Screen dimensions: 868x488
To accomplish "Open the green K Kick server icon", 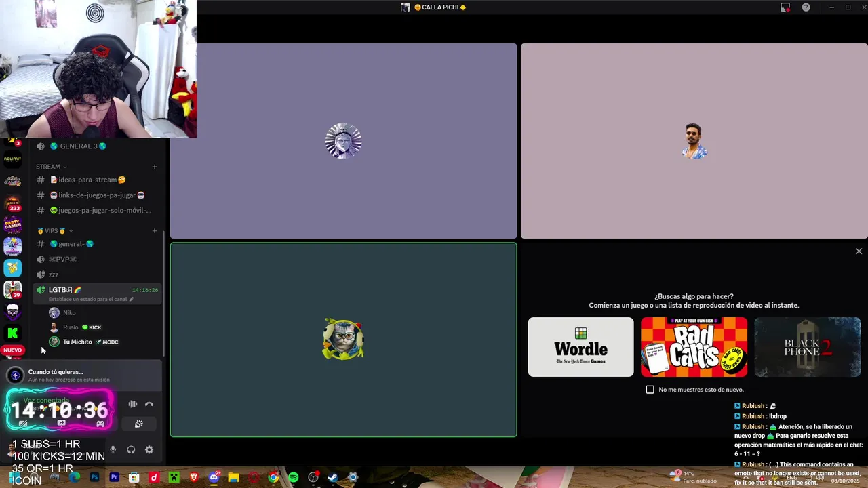I will (x=12, y=333).
